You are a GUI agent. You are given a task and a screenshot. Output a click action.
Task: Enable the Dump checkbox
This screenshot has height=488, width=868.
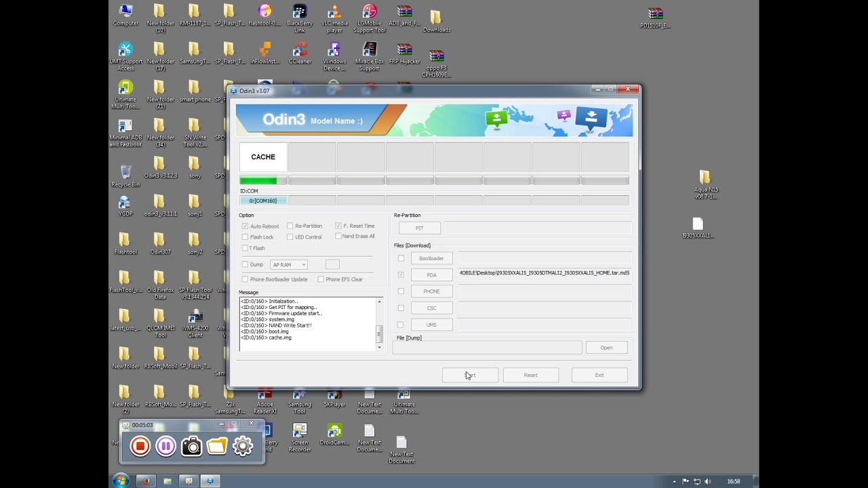click(245, 264)
